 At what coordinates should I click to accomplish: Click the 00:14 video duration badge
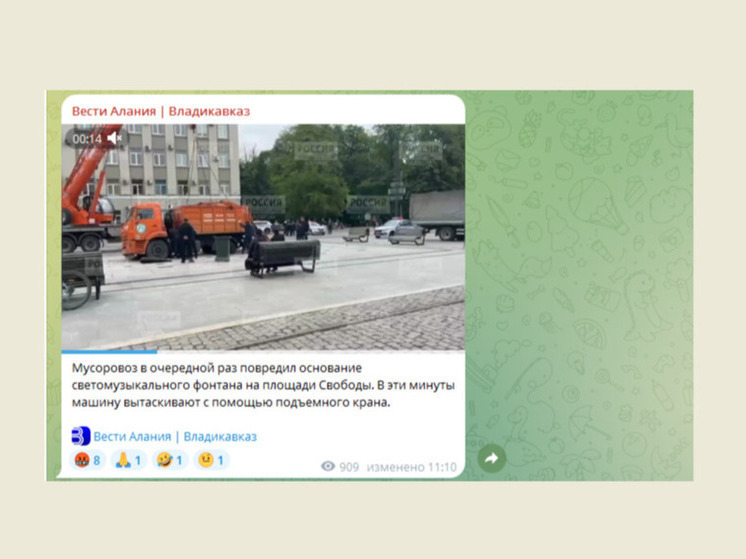point(87,139)
